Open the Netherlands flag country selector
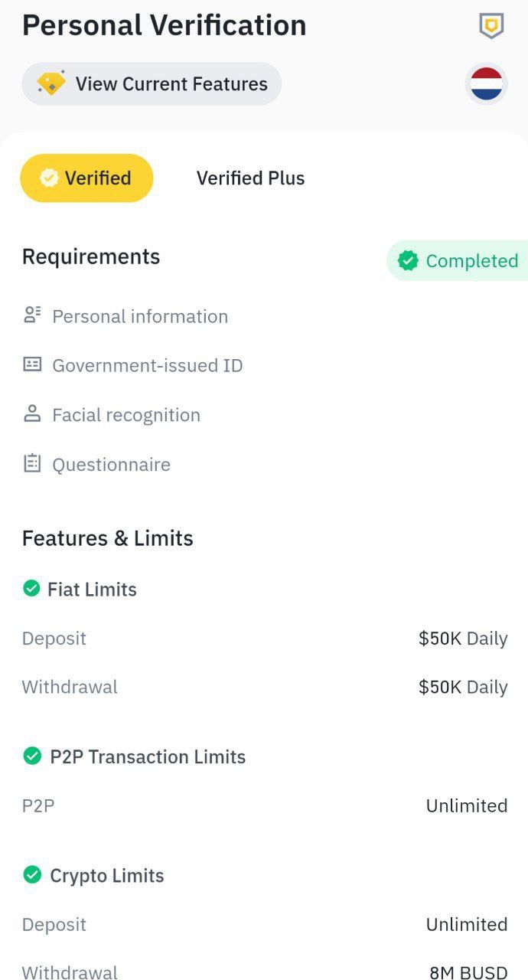The height and width of the screenshot is (980, 528). [487, 83]
